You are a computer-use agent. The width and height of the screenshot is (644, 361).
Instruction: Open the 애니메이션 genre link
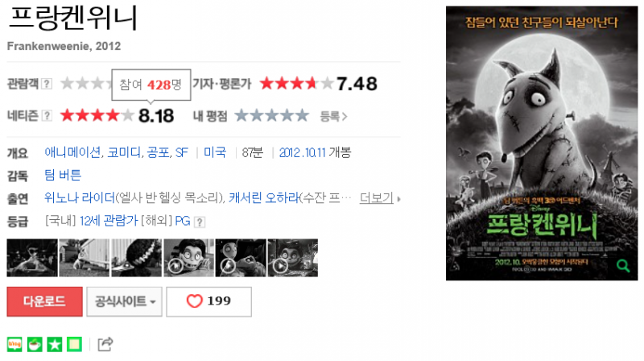click(x=73, y=152)
